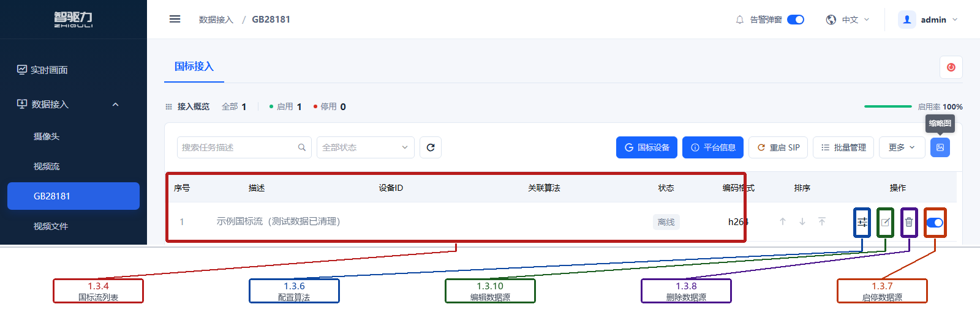This screenshot has width=980, height=315.
Task: Open the 全部状态 status dropdown
Action: (x=365, y=147)
